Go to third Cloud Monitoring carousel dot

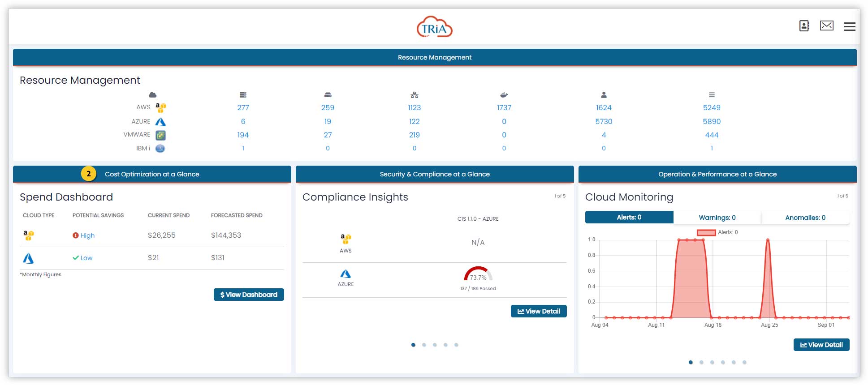[712, 362]
